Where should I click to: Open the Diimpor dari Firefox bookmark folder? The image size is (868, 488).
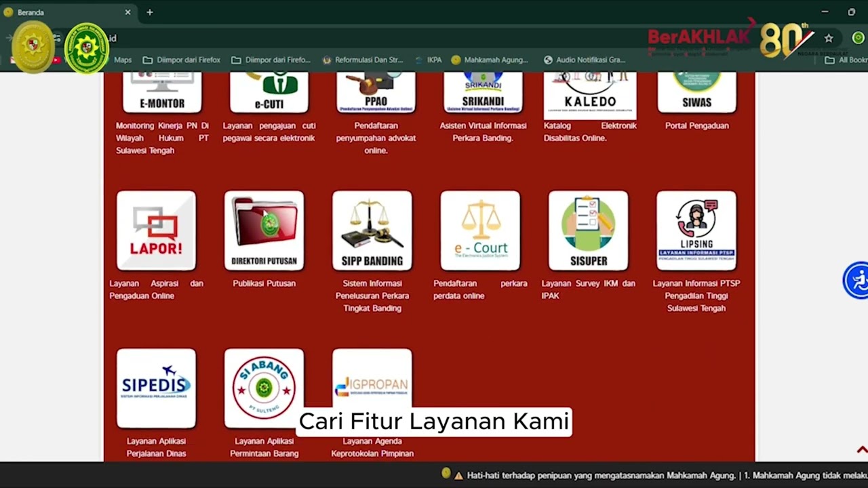[182, 60]
